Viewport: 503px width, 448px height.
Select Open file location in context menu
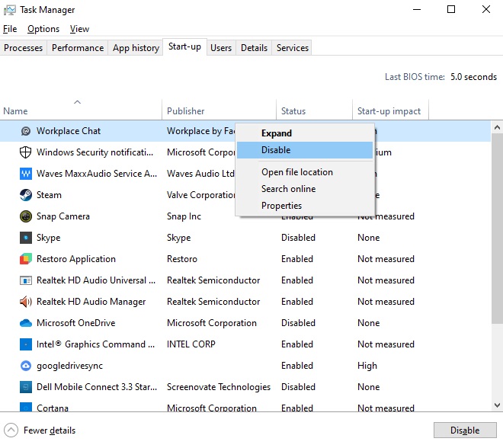[305, 172]
